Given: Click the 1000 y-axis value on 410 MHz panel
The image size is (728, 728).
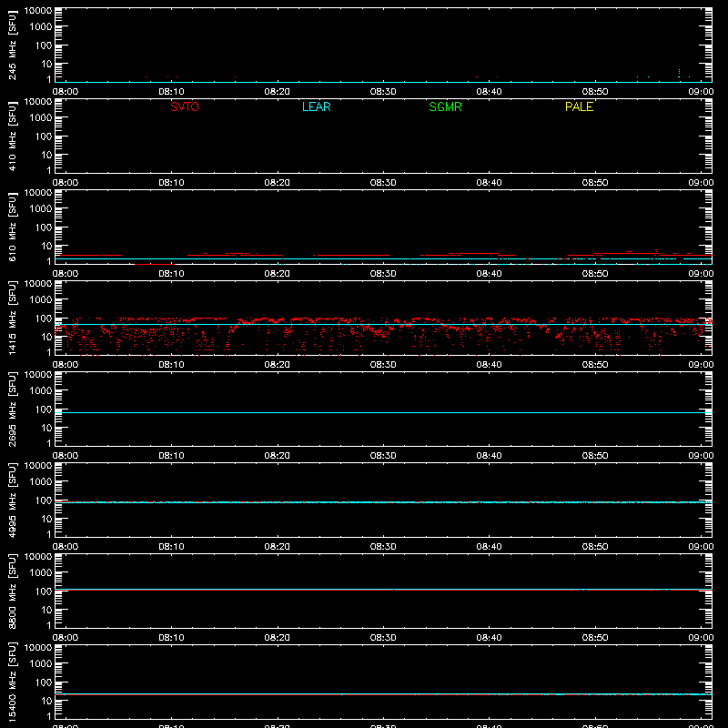Looking at the screenshot, I should click(x=41, y=118).
